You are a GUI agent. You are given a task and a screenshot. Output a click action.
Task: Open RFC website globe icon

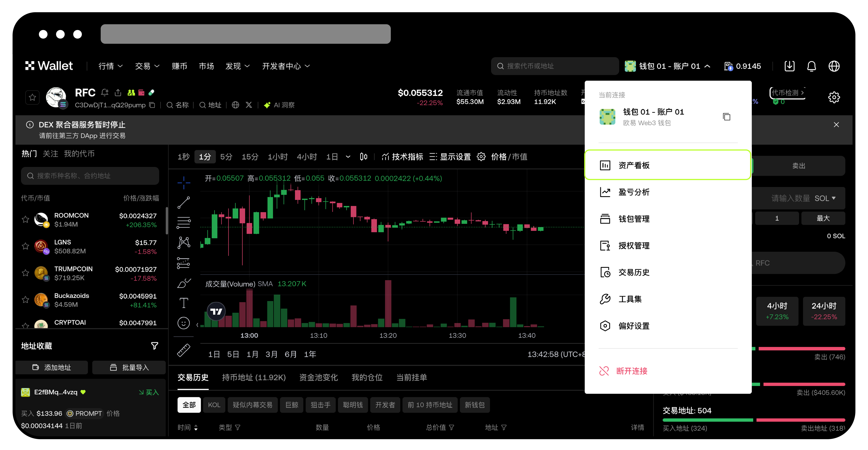[x=236, y=105]
